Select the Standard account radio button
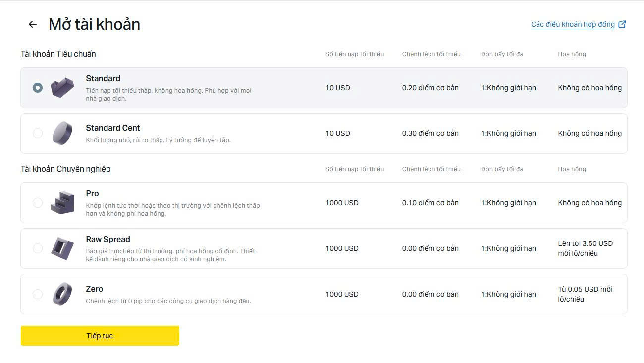 pos(38,88)
